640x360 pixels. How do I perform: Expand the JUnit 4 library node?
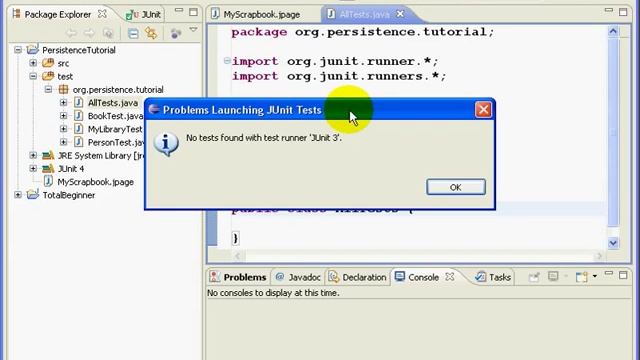pos(33,169)
